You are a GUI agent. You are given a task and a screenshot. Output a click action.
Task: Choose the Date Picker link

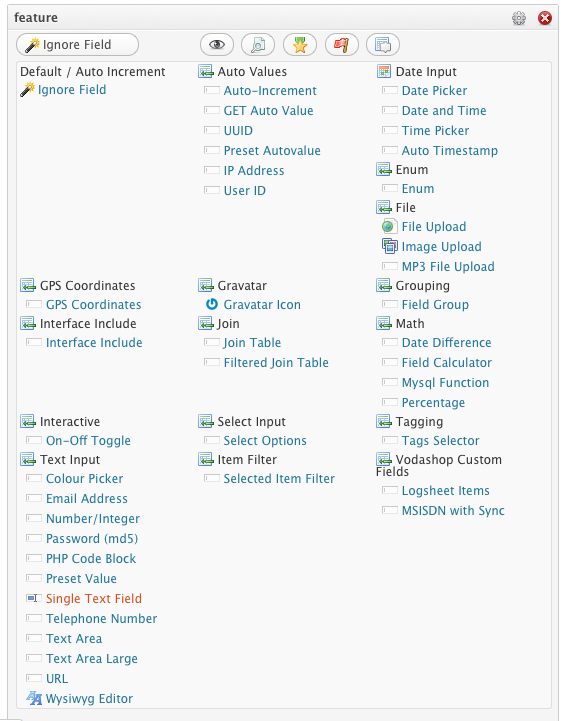[x=434, y=91]
